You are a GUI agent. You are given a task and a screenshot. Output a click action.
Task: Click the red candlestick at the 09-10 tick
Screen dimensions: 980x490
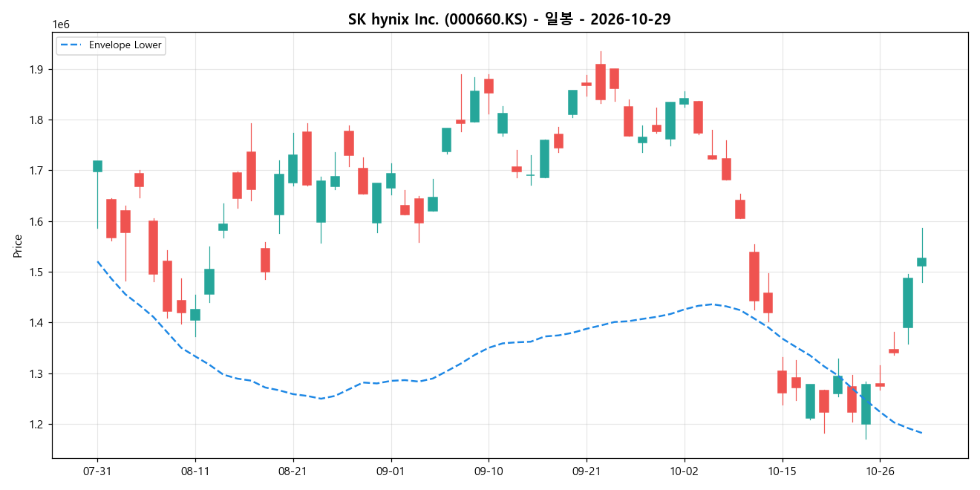click(489, 85)
